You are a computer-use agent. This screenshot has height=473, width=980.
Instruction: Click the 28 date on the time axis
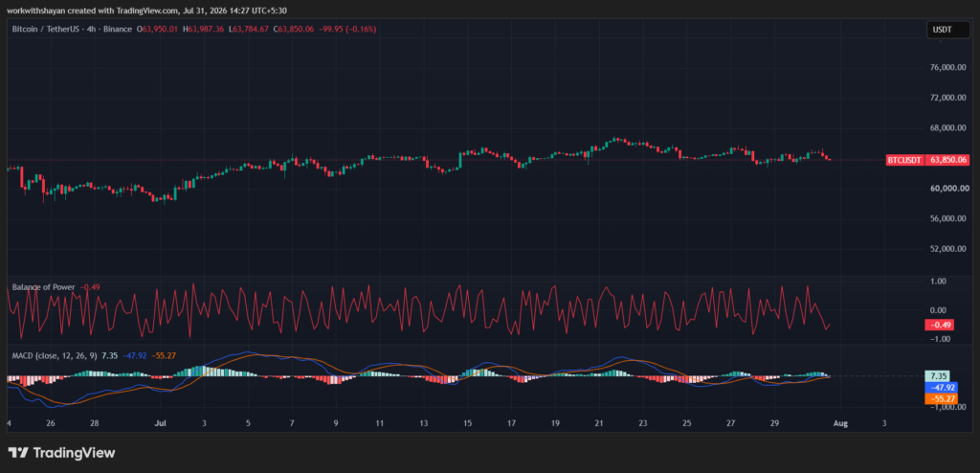tap(95, 423)
